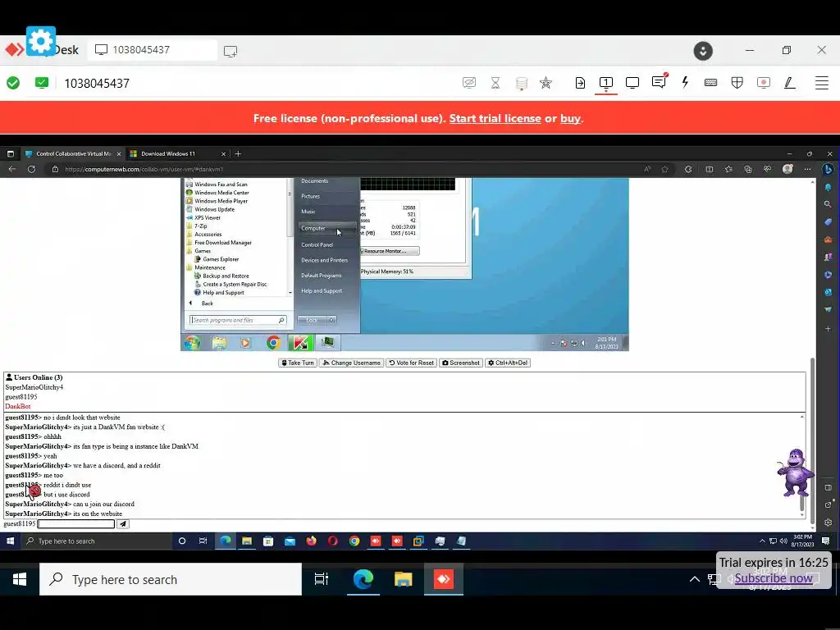Select monitor 1 display icon in AnyDesk
Screen dimensions: 840x630
pos(606,83)
